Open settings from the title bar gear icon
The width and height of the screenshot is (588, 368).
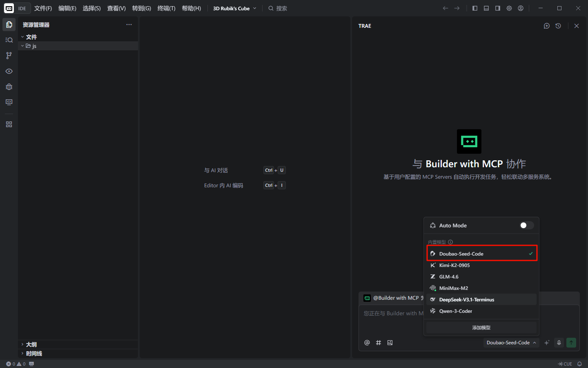coord(509,8)
